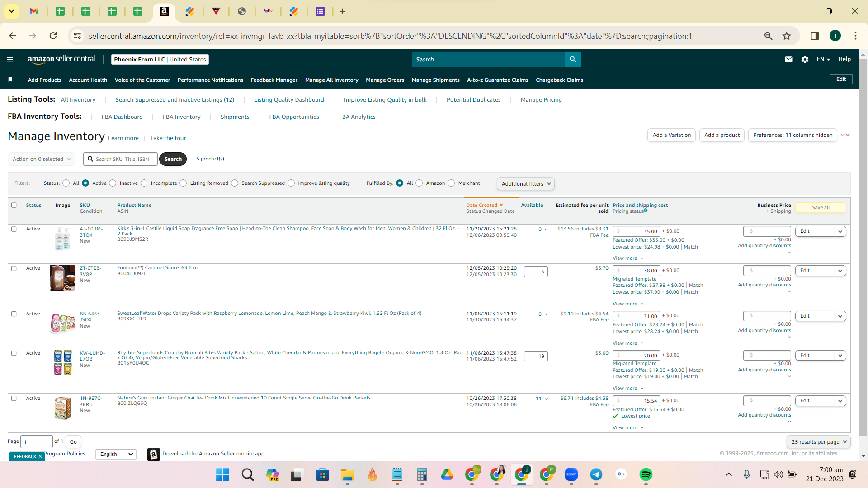Screen dimensions: 868x488
Task: Open the Seller Central hamburger menu
Action: click(x=10, y=59)
